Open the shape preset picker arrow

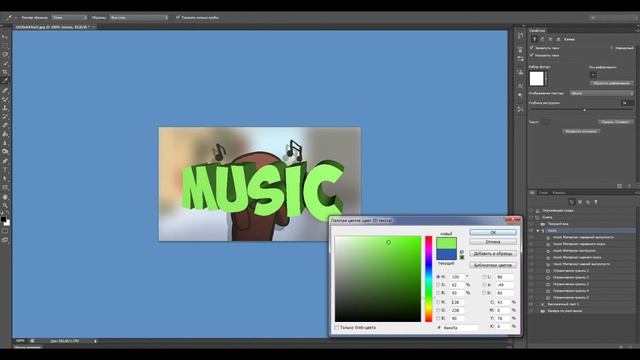pos(546,78)
